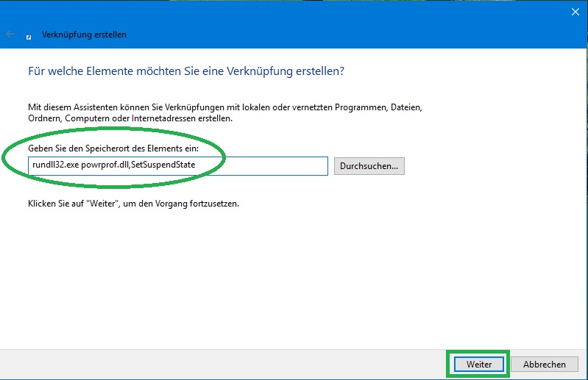The image size is (588, 380).
Task: Click label 'Geben Sie den Speicherort des Elements ein:'
Action: (x=113, y=148)
